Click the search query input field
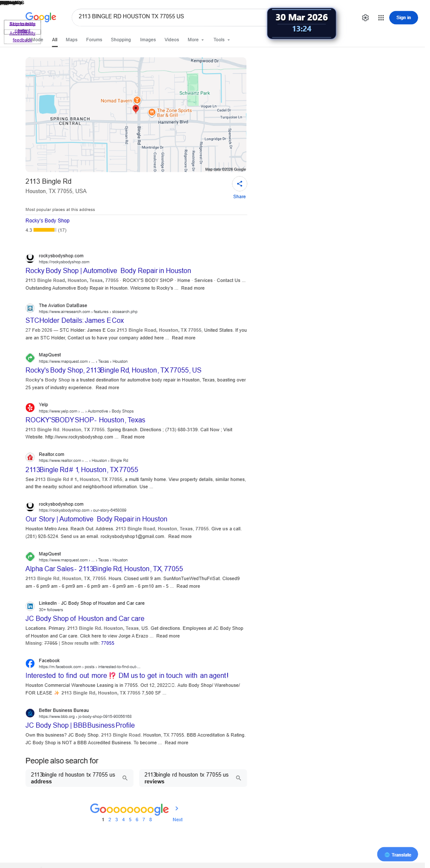Screen dimensions: 430x868 [x=170, y=17]
